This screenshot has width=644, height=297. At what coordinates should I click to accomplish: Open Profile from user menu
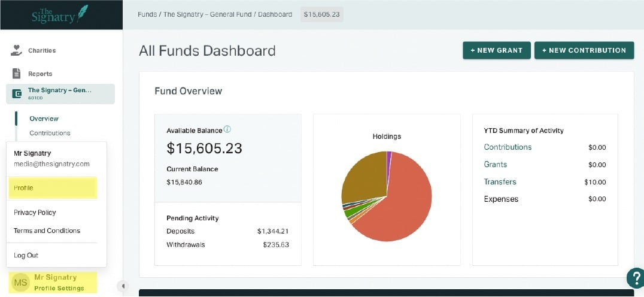coord(52,188)
